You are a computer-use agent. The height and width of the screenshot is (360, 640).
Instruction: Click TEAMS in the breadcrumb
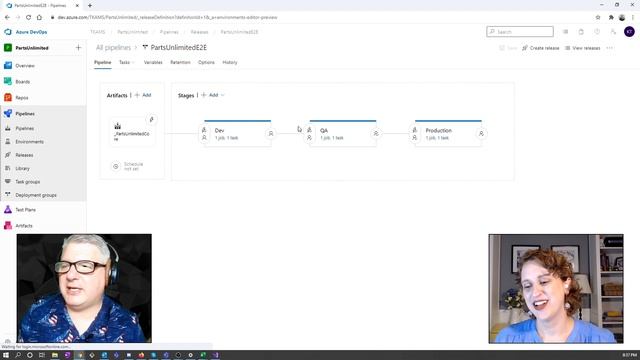point(98,32)
